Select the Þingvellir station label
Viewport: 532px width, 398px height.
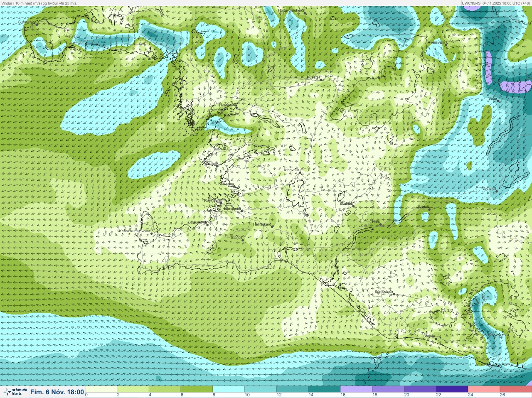(x=291, y=170)
